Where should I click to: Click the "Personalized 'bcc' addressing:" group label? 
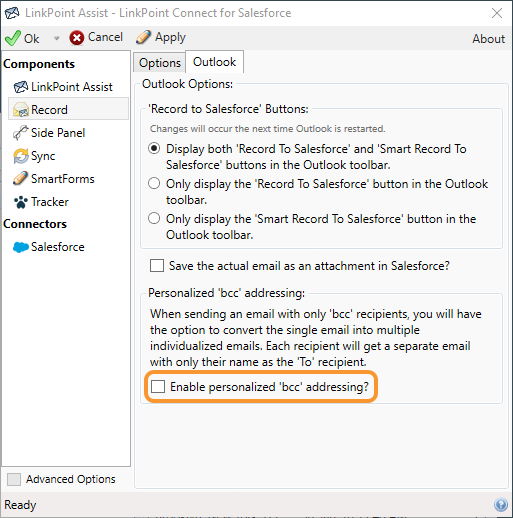[x=226, y=293]
